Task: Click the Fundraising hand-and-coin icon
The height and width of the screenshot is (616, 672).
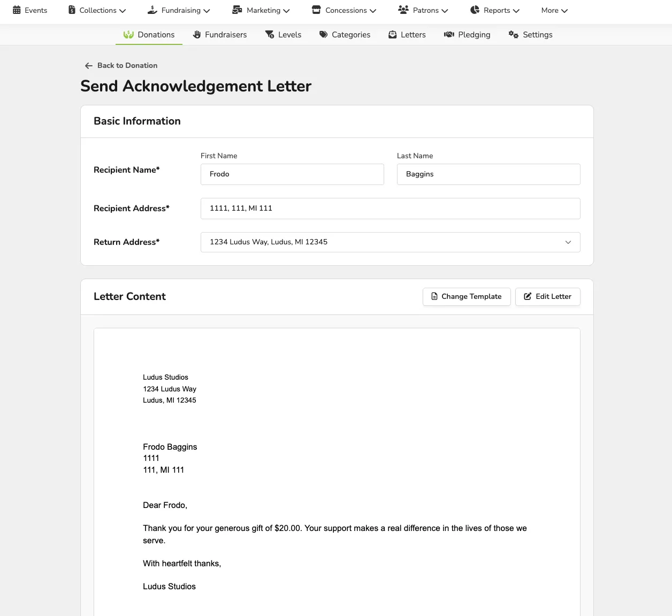Action: coord(152,10)
